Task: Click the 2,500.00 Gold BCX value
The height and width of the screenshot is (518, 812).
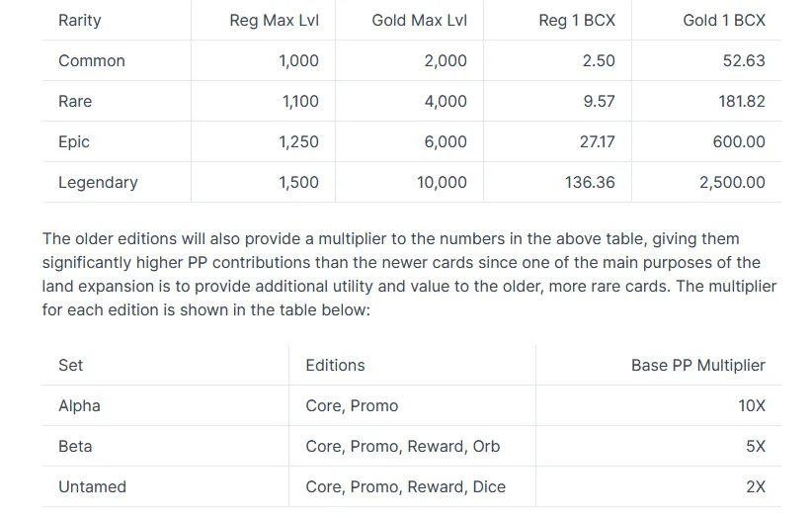Action: point(732,182)
